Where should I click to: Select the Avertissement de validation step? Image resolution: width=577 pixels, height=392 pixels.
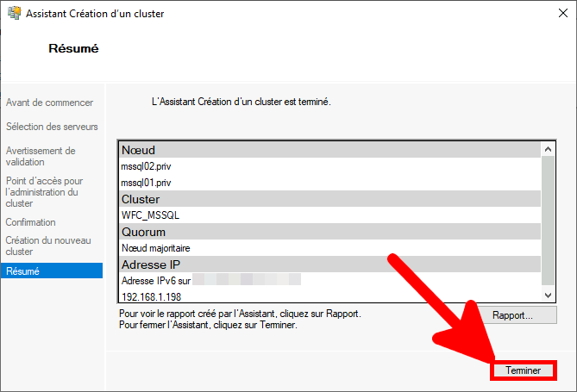41,156
